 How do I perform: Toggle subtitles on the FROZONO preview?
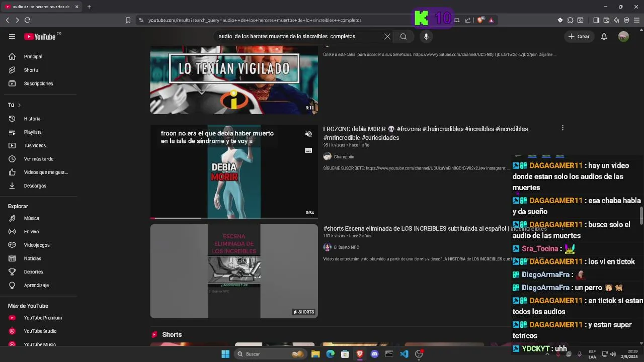(x=308, y=150)
